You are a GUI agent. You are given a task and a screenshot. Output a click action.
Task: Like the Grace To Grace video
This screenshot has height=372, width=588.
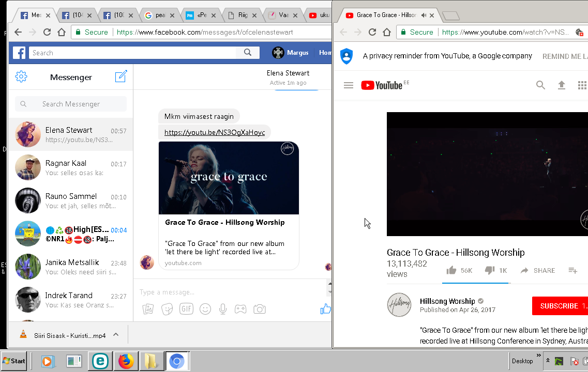coord(451,270)
